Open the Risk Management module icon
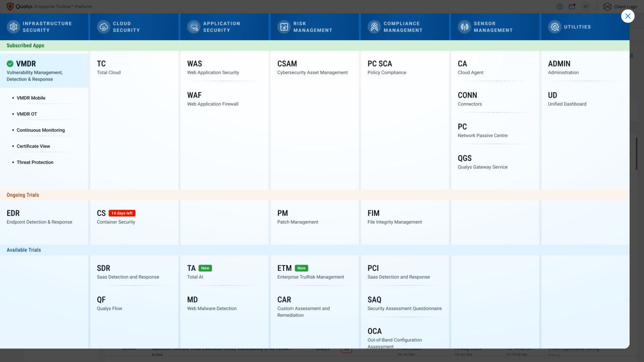644x362 pixels. click(284, 26)
